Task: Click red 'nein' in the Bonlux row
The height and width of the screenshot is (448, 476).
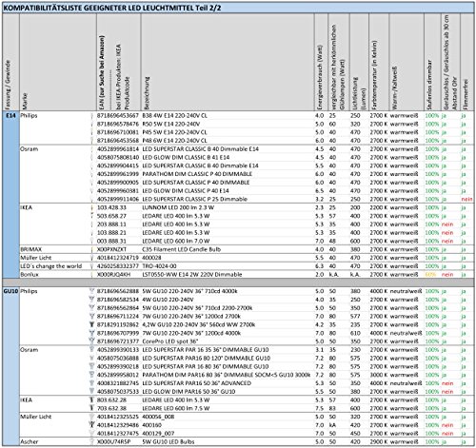Action: (x=447, y=274)
